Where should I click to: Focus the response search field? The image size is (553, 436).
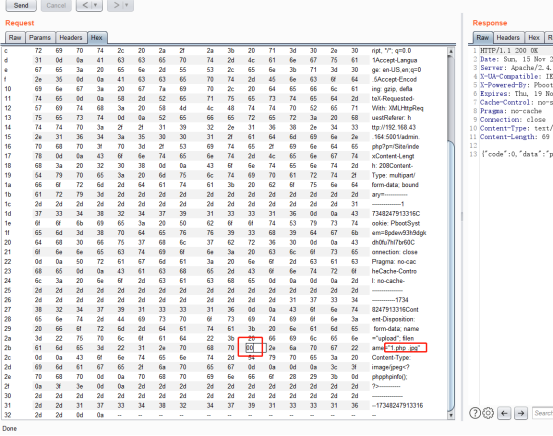pyautogui.click(x=542, y=413)
